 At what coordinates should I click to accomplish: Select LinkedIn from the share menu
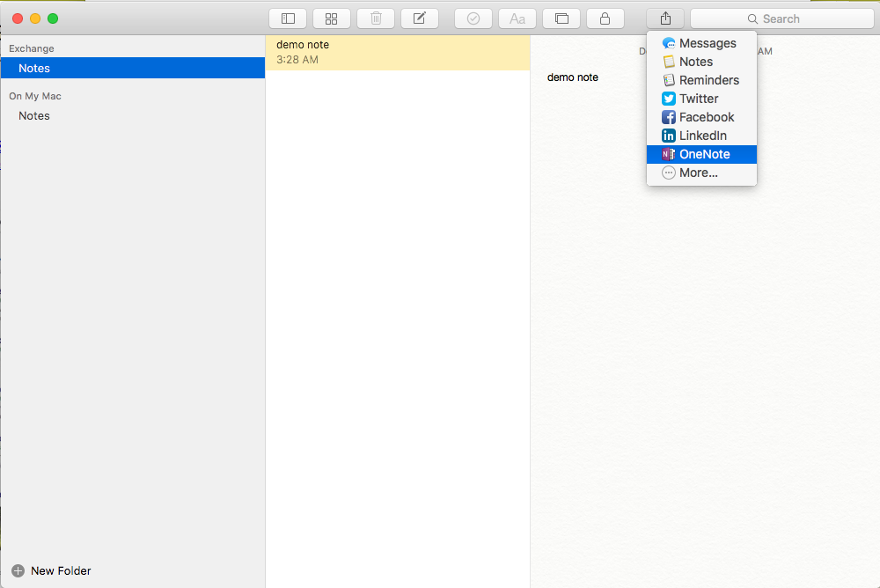[x=701, y=136]
